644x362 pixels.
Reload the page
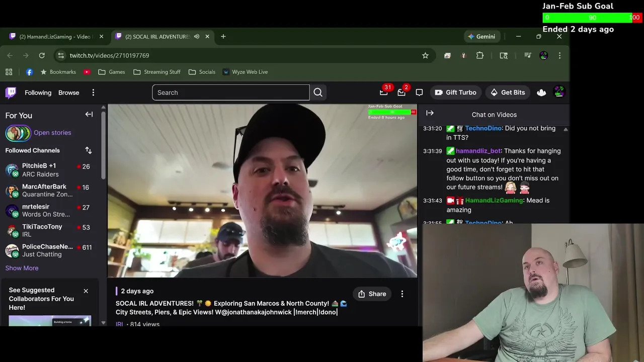(x=42, y=55)
